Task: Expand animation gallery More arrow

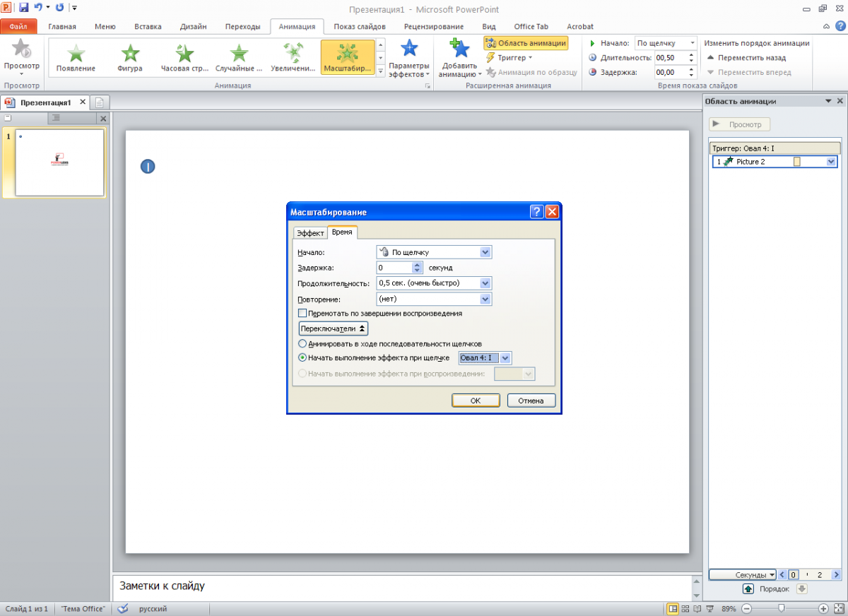Action: (381, 72)
